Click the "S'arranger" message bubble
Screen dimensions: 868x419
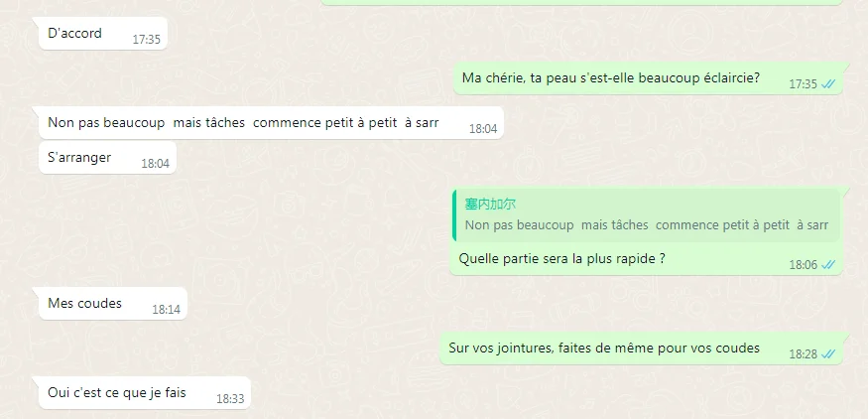click(x=107, y=158)
